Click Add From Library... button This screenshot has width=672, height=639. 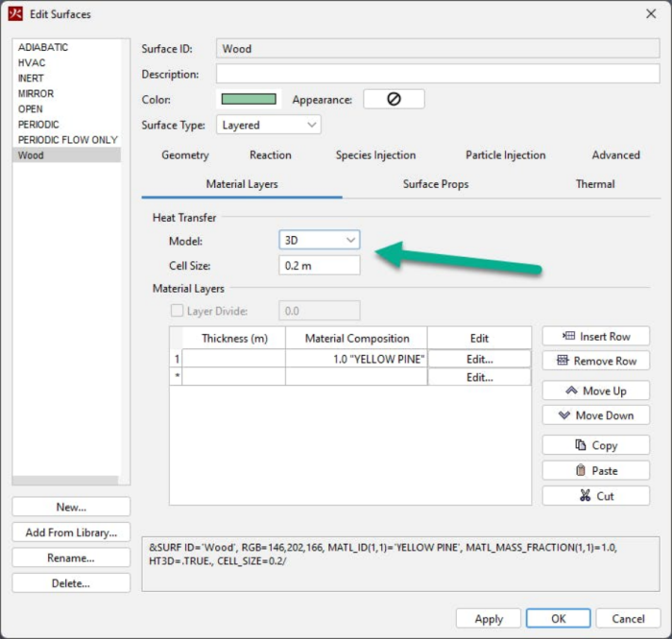point(71,532)
